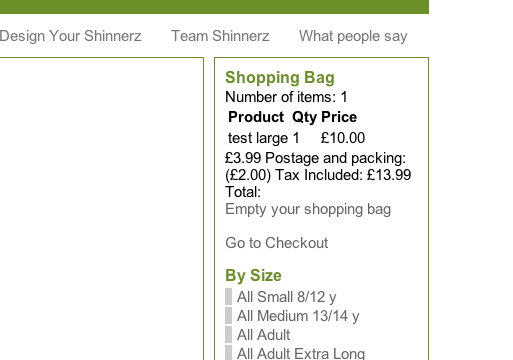513x360 pixels.
Task: Select the All Small 8/12 y size
Action: pos(287,297)
